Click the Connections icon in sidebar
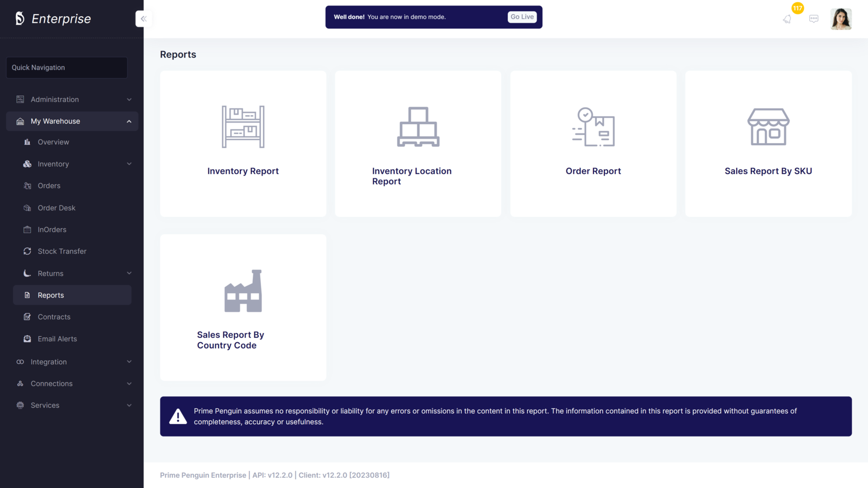 click(20, 383)
